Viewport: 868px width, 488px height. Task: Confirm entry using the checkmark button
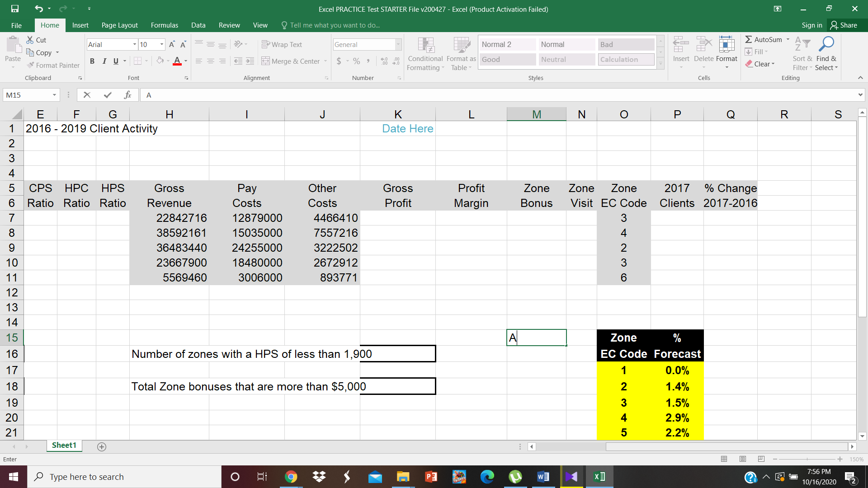click(107, 95)
